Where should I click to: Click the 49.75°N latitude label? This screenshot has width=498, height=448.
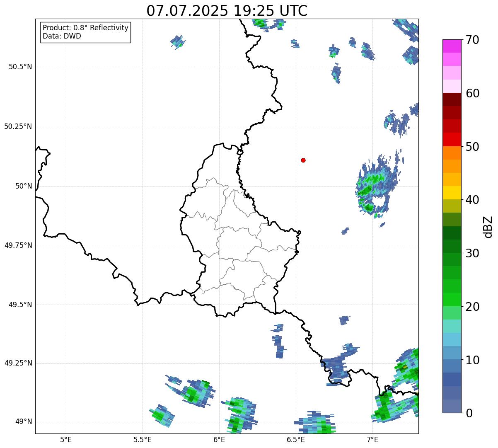point(18,245)
